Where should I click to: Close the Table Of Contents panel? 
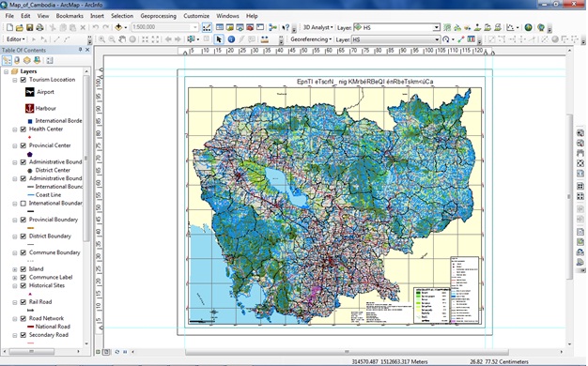click(x=87, y=50)
